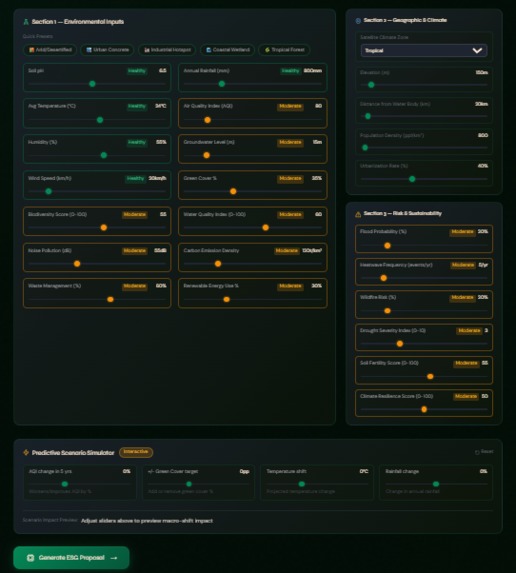Click the '800mm' Annual Rainfall value
The image size is (516, 573).
click(313, 71)
